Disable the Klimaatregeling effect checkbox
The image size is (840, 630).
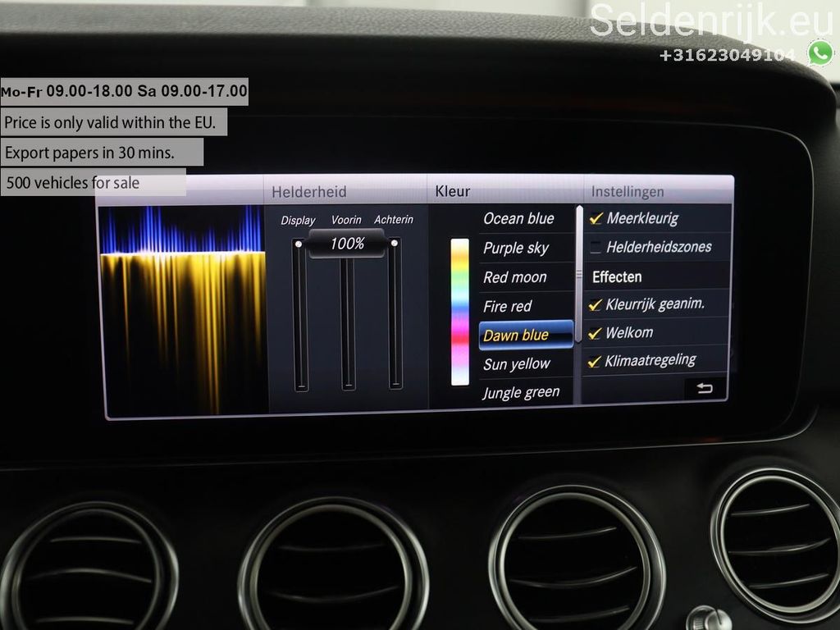pos(594,362)
